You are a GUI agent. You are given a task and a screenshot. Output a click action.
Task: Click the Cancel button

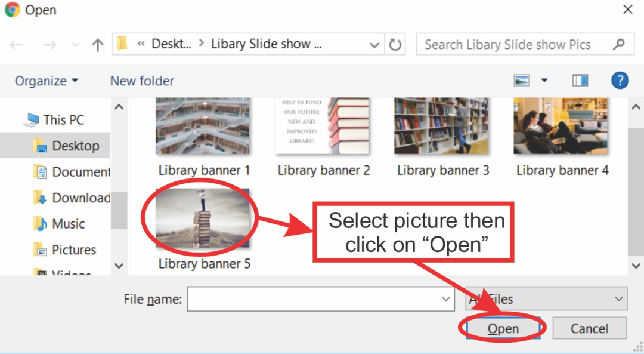click(589, 328)
